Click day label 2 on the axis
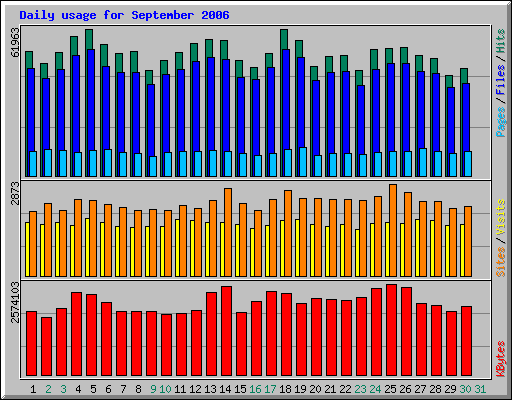This screenshot has height=400, width=512. 48,389
